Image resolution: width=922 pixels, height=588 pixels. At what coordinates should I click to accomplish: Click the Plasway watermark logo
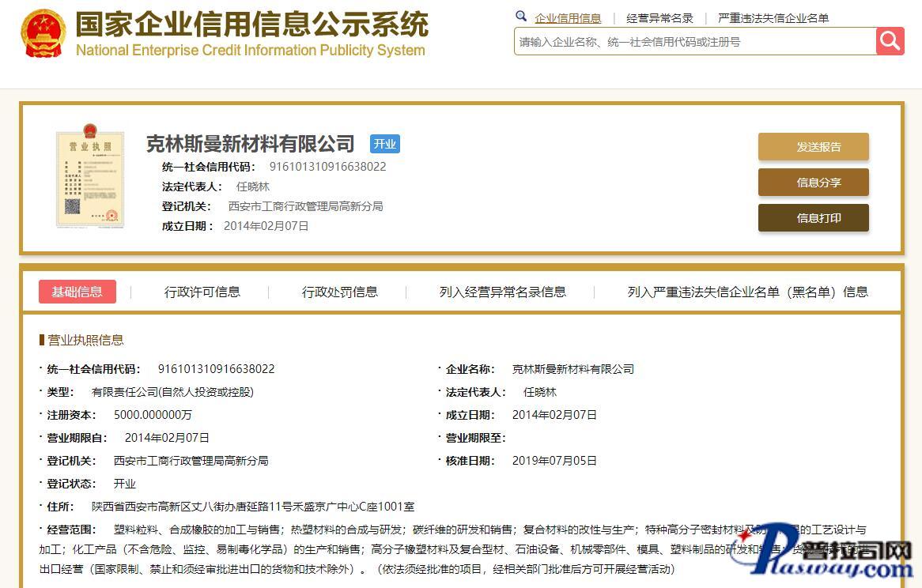[822, 553]
